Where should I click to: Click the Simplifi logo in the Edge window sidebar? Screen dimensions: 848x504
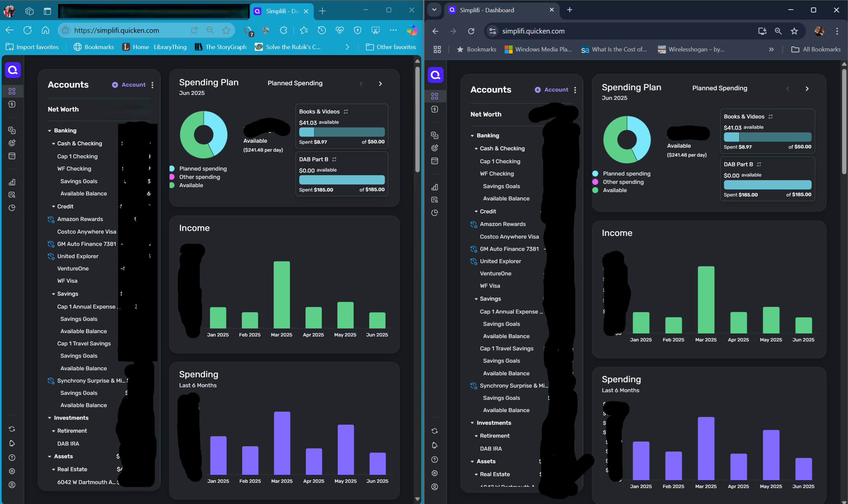13,70
